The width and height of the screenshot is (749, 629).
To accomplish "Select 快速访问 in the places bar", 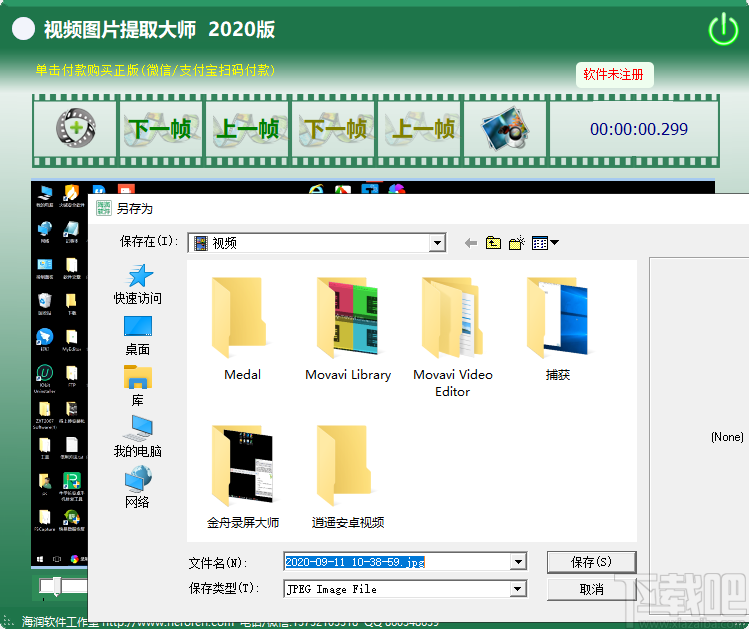I will coord(138,285).
